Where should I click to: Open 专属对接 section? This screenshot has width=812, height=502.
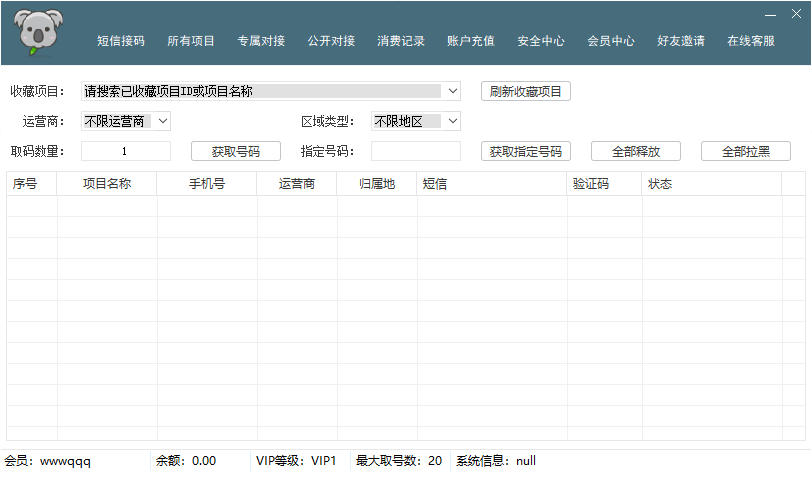261,41
